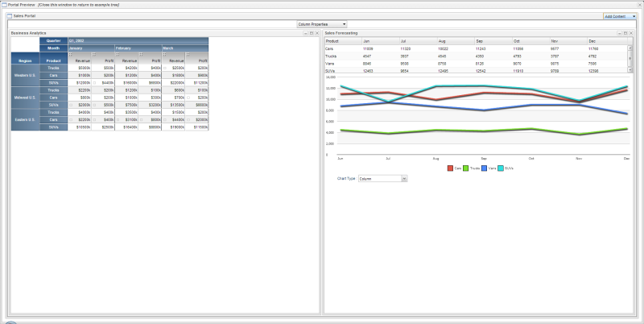Select the Trucks row in forecast table
Image resolution: width=644 pixels, height=324 pixels.
pos(331,56)
